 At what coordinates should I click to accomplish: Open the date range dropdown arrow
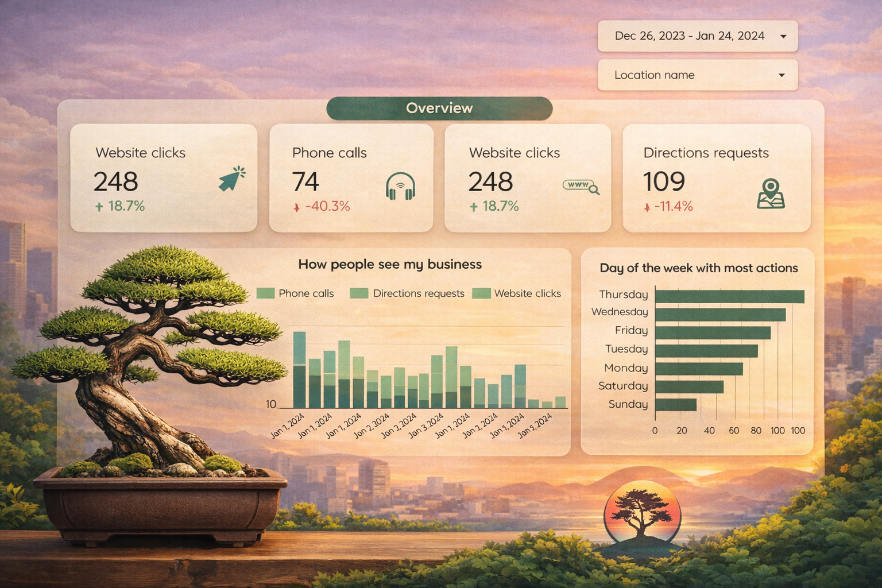tap(783, 36)
